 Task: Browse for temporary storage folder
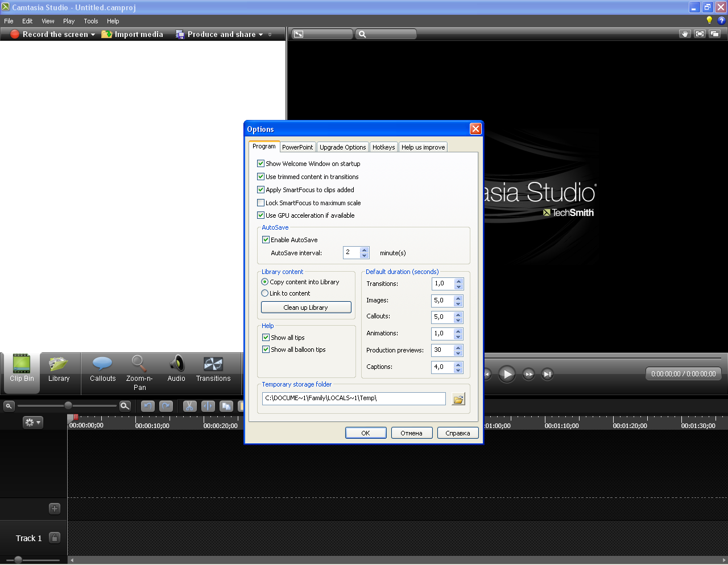458,399
